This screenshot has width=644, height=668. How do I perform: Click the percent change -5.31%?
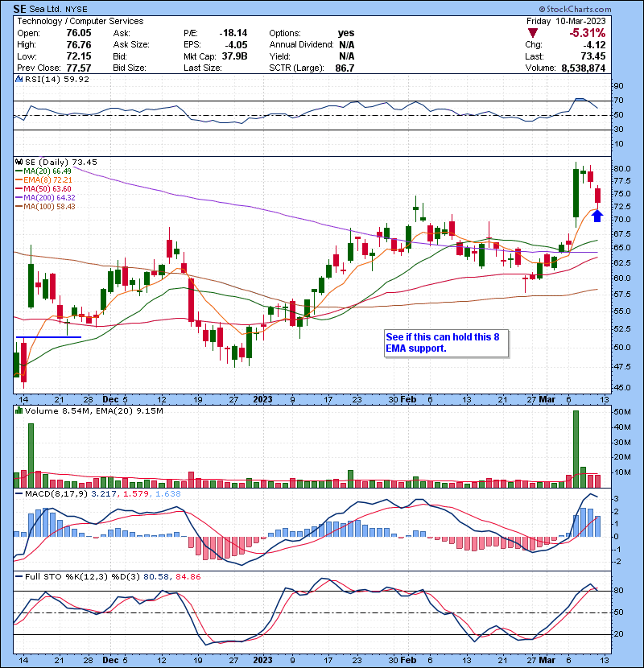(588, 33)
